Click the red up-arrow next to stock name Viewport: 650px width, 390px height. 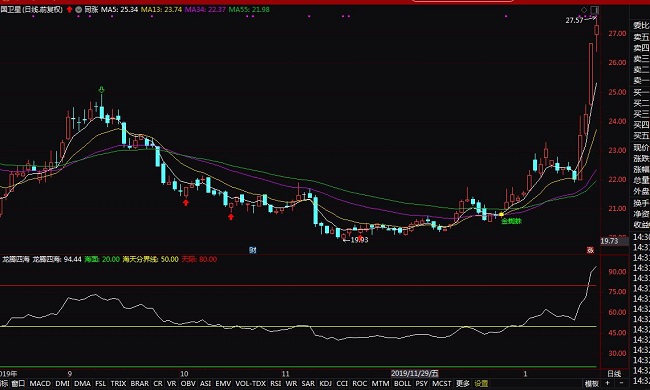(x=69, y=9)
